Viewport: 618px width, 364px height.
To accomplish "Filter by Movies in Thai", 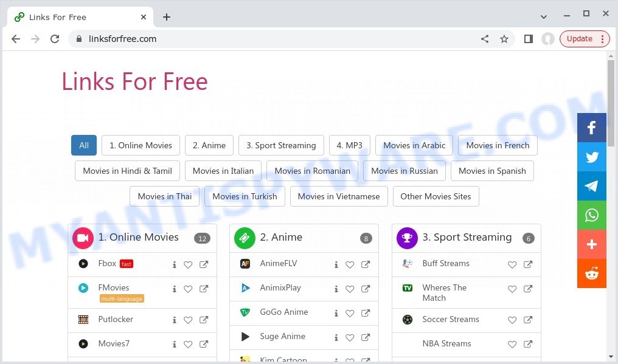I will 165,196.
